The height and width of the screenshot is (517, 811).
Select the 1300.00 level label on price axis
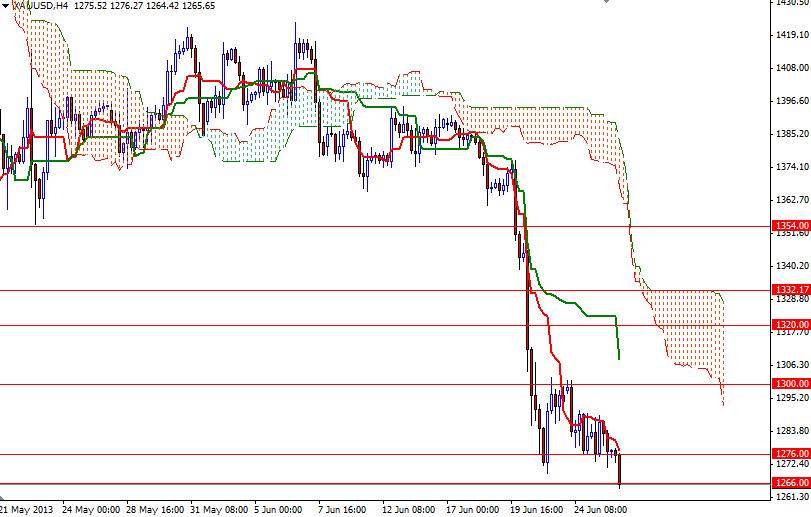pos(791,384)
